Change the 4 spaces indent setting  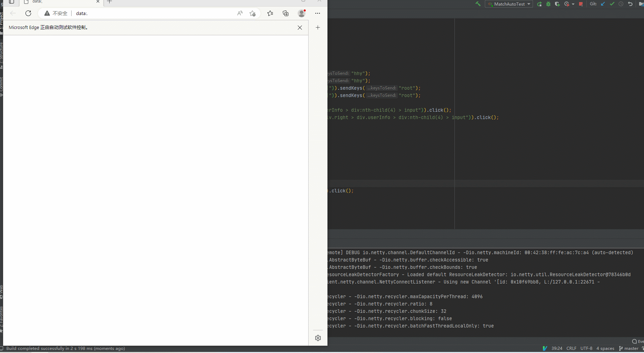pos(605,348)
